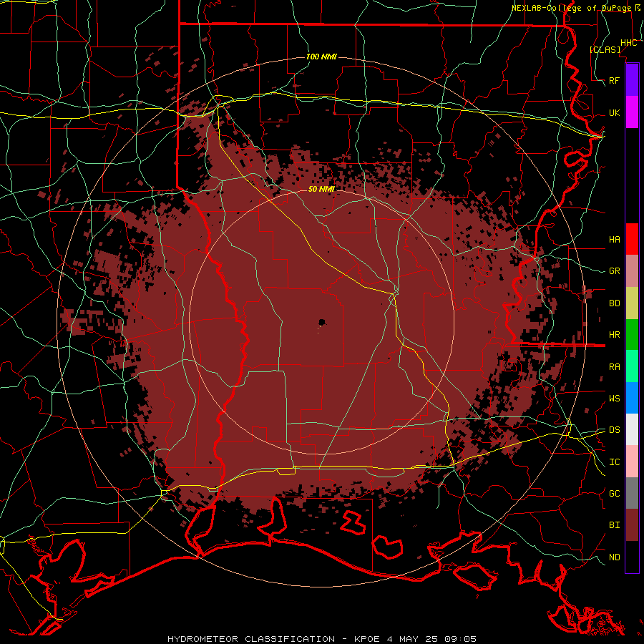
Task: Click the BD legend label
Action: tap(614, 303)
